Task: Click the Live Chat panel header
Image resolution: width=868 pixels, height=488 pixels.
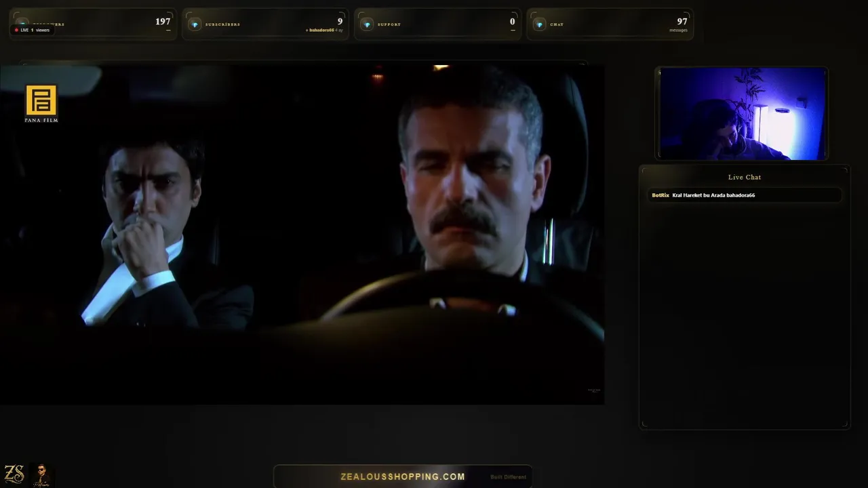Action: 745,177
